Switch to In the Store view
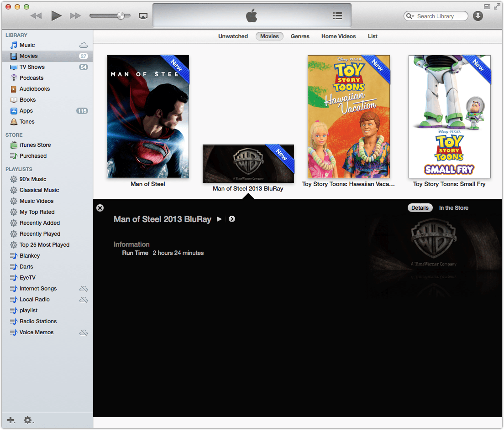The width and height of the screenshot is (504, 430). (x=453, y=208)
